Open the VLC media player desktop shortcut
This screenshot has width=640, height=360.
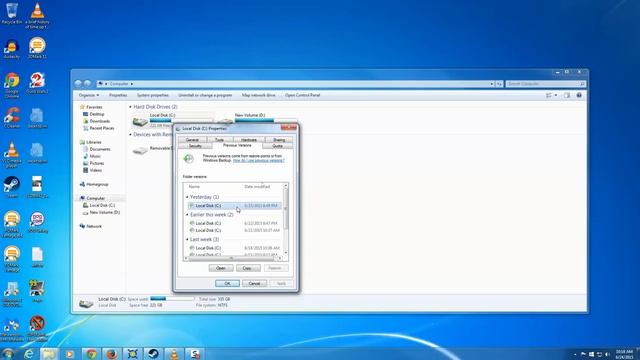point(12,154)
